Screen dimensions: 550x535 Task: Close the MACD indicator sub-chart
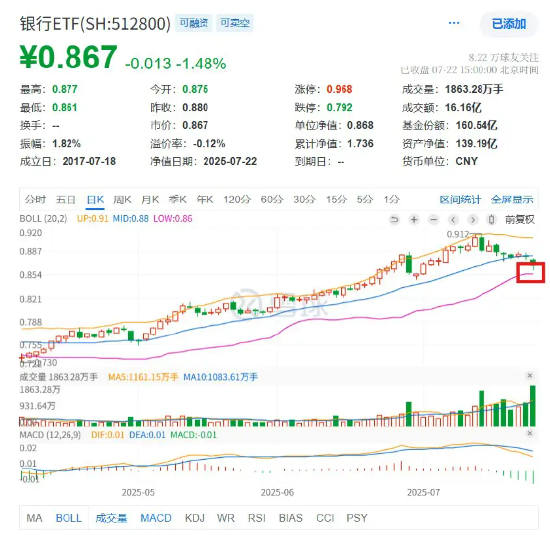click(x=530, y=434)
